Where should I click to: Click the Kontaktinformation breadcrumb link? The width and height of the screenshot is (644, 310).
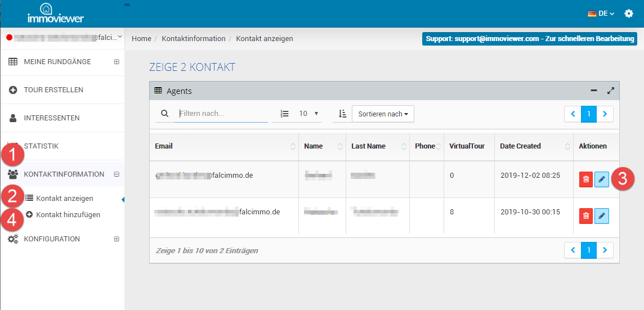point(193,39)
